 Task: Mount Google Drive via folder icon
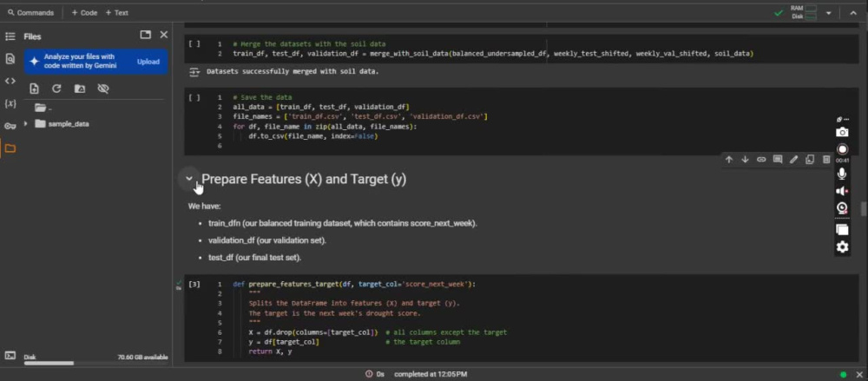point(80,89)
